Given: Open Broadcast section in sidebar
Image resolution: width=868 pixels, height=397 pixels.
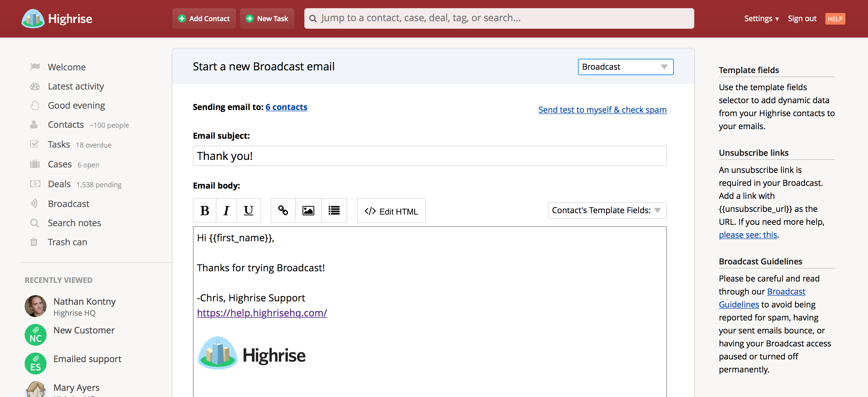Looking at the screenshot, I should point(68,204).
